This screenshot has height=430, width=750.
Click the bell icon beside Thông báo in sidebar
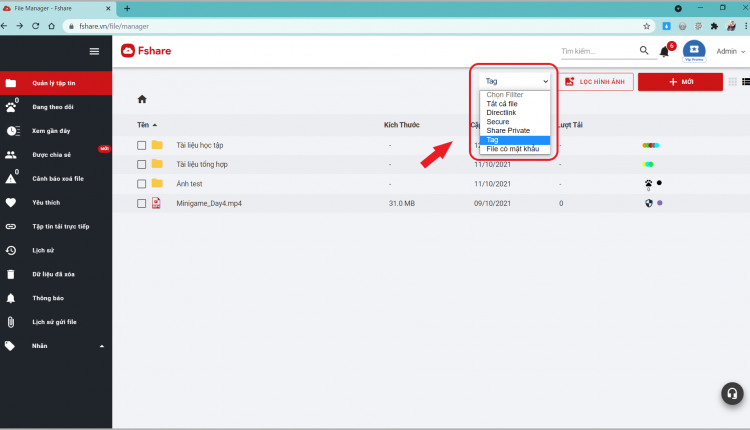[x=11, y=298]
